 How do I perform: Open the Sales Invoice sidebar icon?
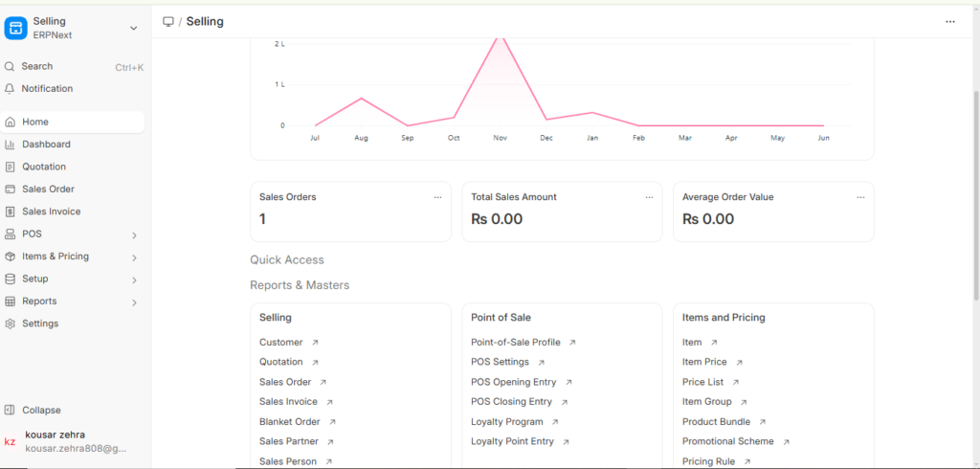tap(10, 212)
